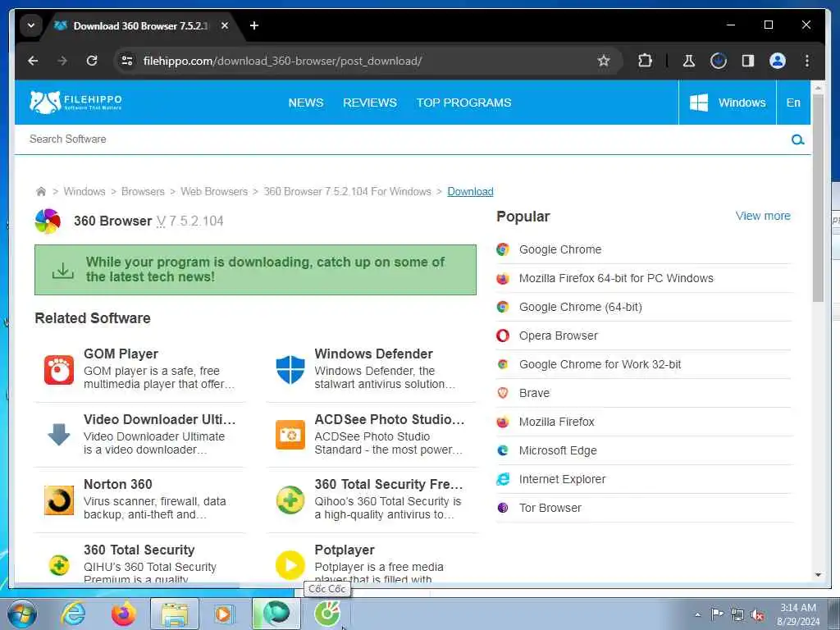Screen dimensions: 840x630
Task: Click the Video Downloader Ultimate arrow icon
Action: tap(59, 435)
